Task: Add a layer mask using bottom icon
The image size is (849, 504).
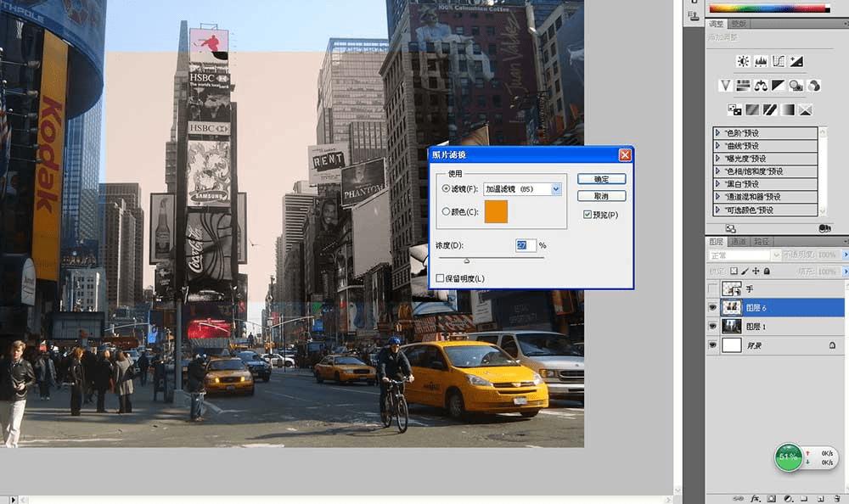Action: point(772,499)
